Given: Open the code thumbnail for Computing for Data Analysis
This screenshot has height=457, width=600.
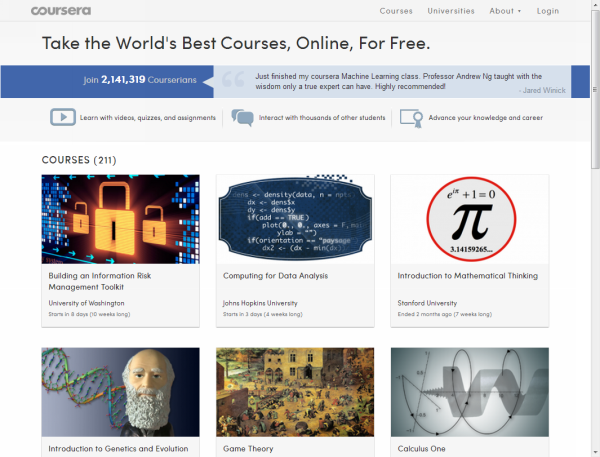Looking at the screenshot, I should [295, 219].
